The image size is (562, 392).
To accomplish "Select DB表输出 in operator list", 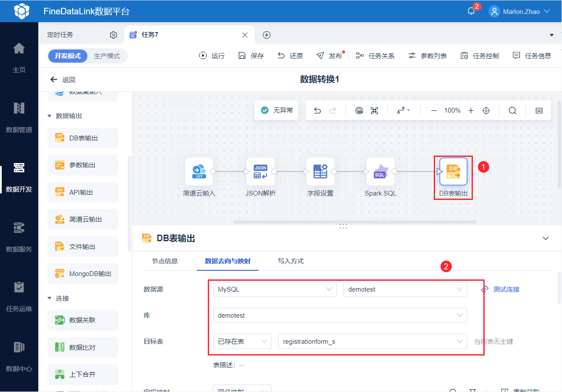I will (83, 138).
